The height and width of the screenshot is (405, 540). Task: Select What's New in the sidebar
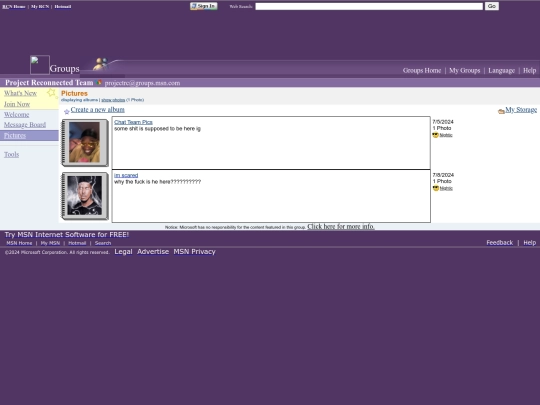tap(20, 93)
